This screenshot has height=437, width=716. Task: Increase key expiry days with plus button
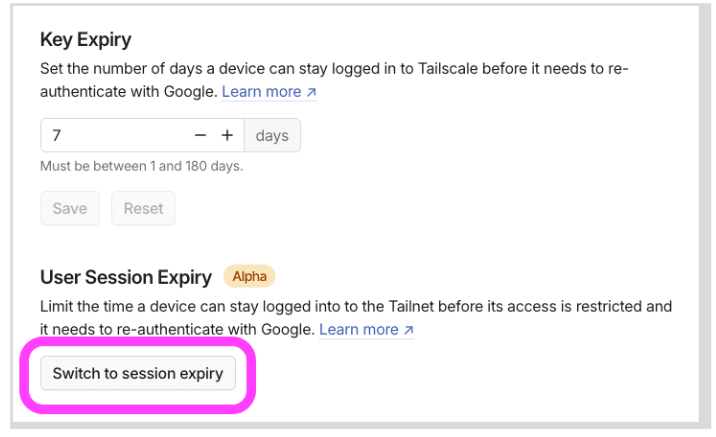(227, 135)
